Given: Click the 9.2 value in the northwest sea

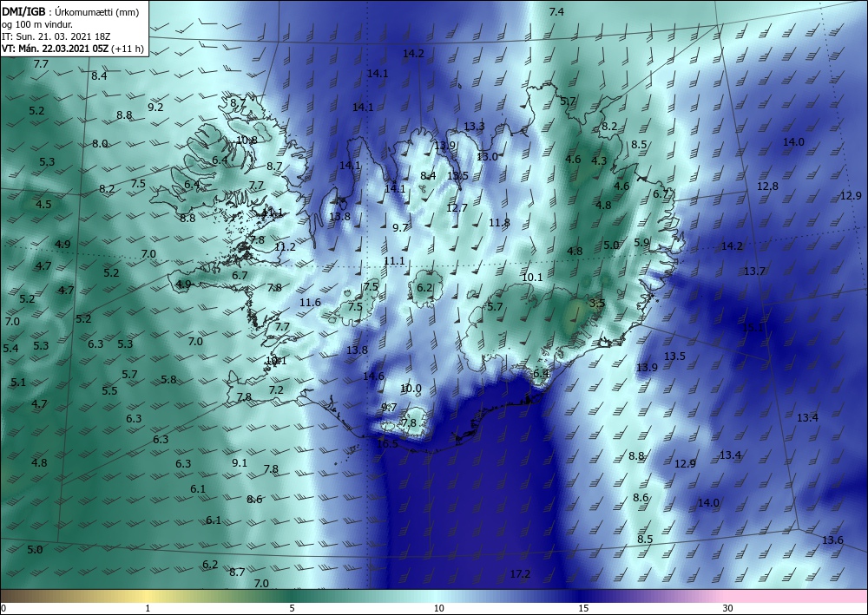Looking at the screenshot, I should tap(155, 107).
